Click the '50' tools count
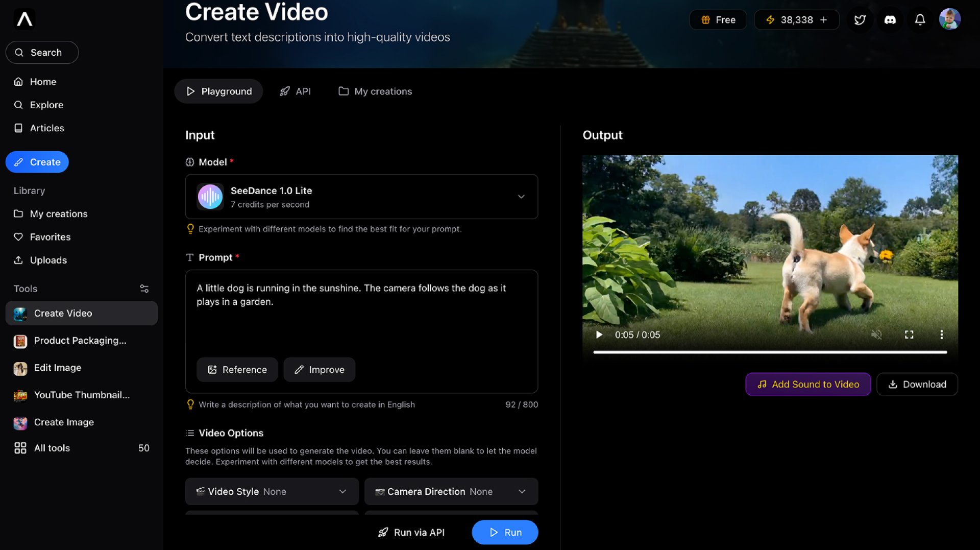Screen dimensions: 980x550 144,448
